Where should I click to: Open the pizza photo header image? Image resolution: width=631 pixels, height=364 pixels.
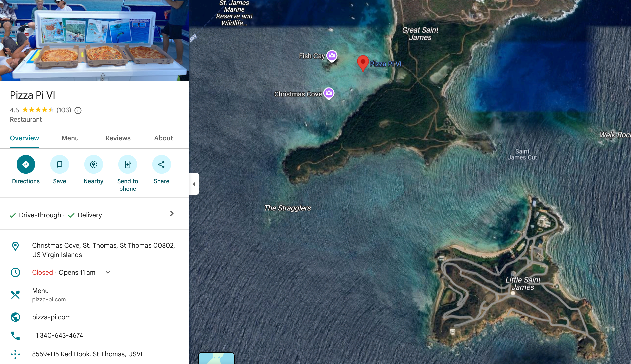(x=94, y=41)
